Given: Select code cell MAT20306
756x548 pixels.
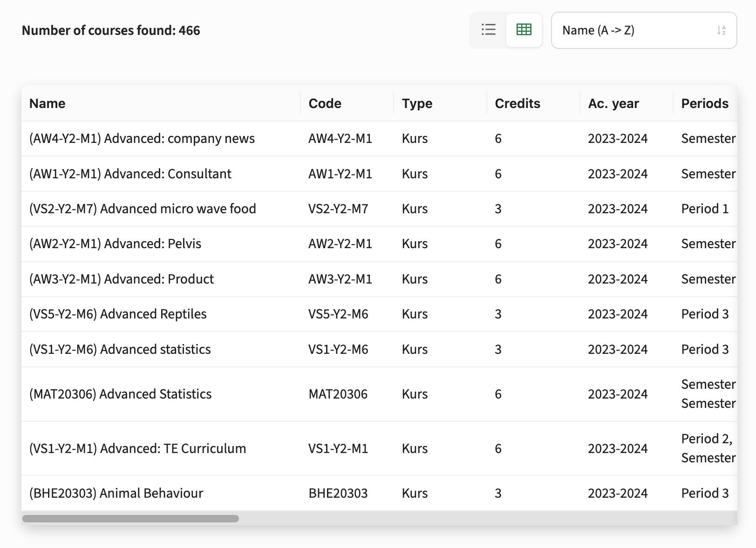Looking at the screenshot, I should click(338, 394).
